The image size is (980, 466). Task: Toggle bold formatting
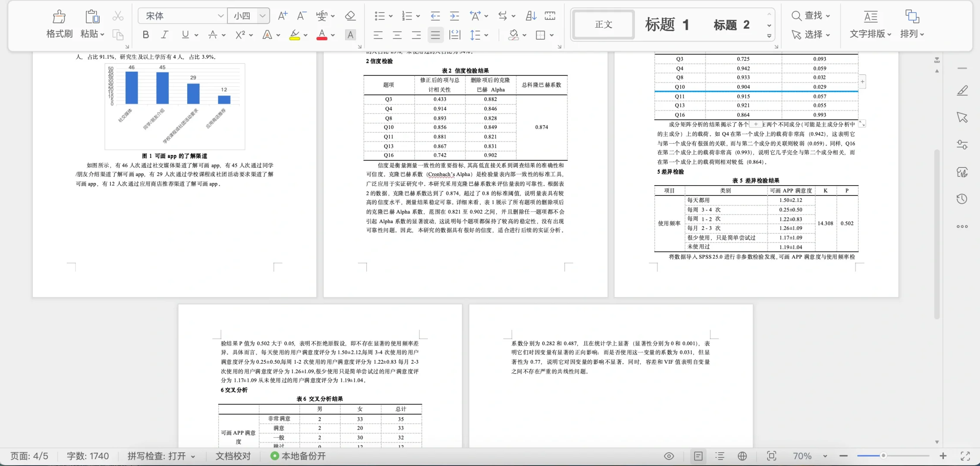(x=146, y=35)
